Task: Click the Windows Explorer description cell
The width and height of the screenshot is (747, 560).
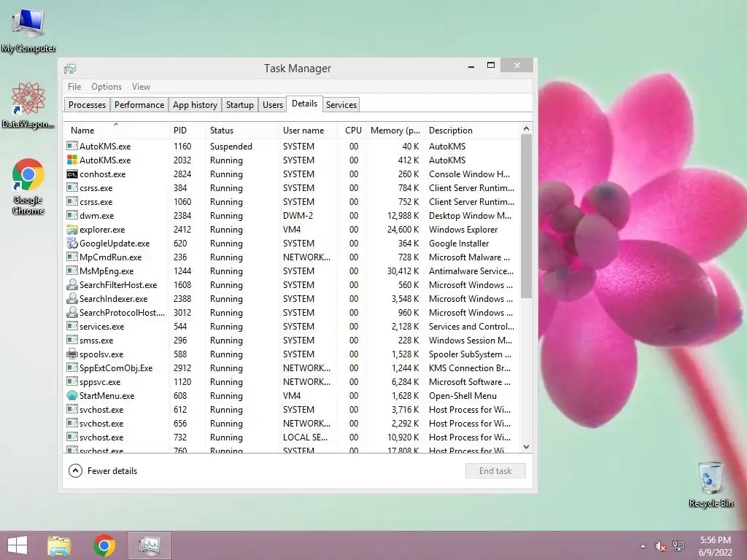Action: pos(463,230)
